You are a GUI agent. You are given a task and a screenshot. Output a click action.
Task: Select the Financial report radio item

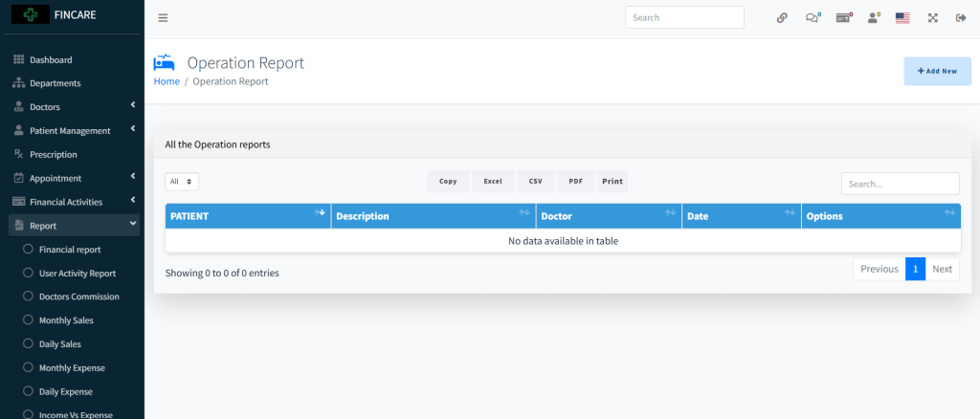pyautogui.click(x=70, y=250)
